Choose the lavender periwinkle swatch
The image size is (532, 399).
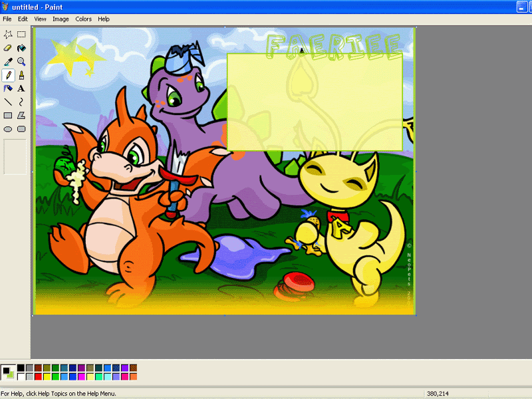(116, 376)
